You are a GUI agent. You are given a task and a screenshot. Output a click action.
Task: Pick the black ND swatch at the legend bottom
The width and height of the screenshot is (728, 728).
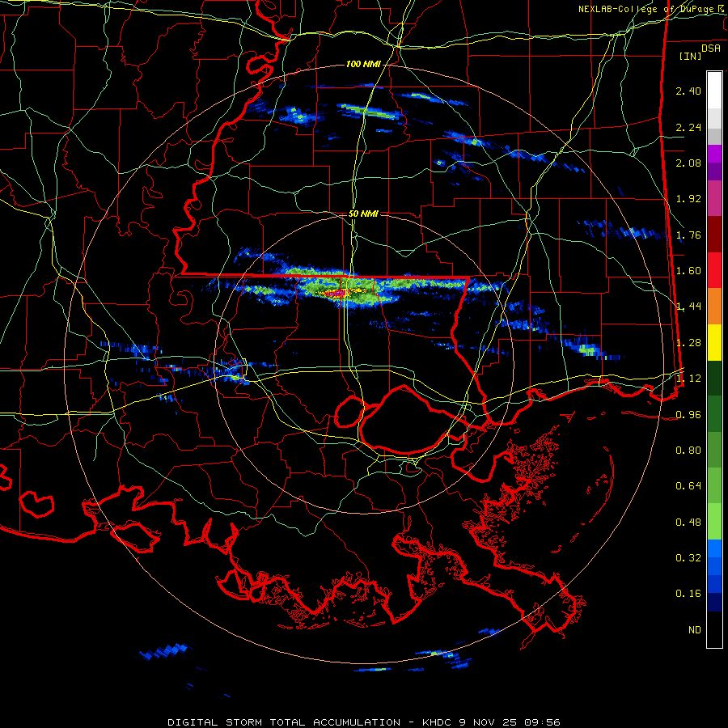714,629
